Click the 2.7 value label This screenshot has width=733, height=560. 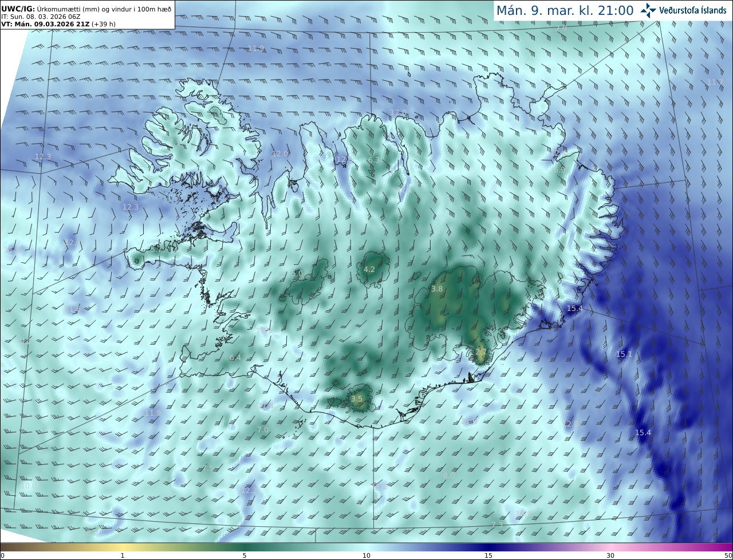point(481,352)
